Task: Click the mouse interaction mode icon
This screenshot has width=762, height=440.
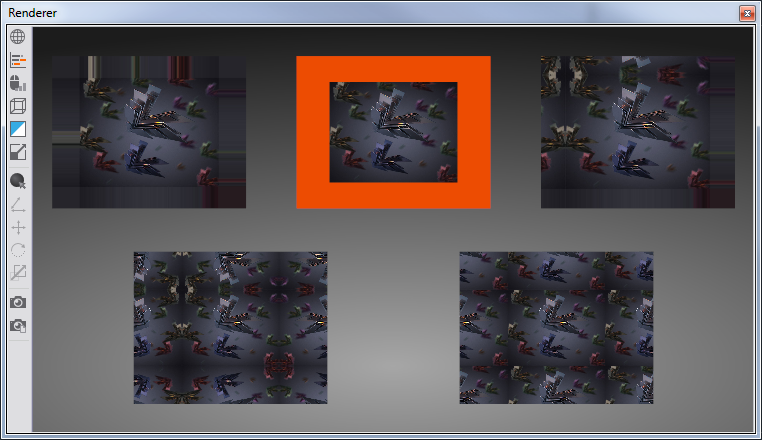Action: click(x=18, y=83)
